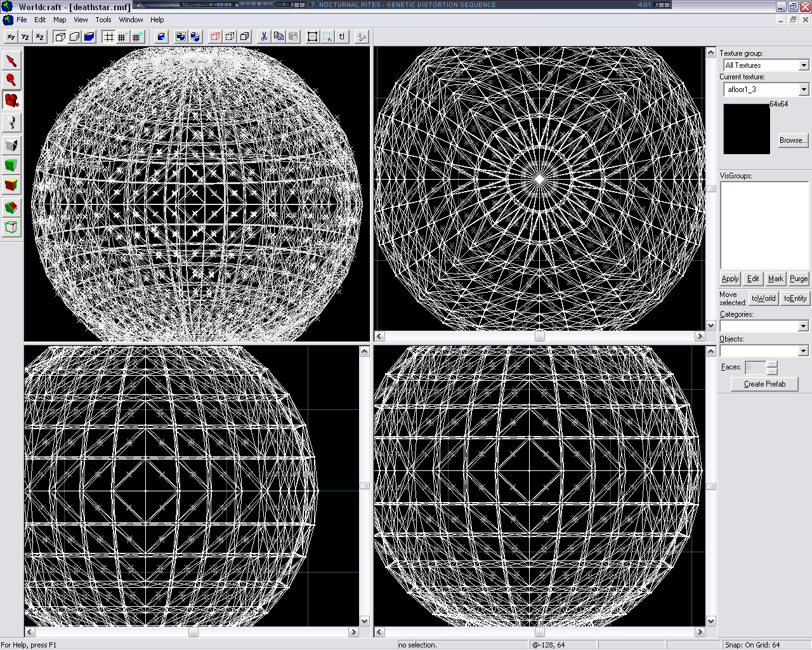Click bottom-left view horizontal scrollbar thumb
Viewport: 812px width, 650px height.
coord(193,632)
